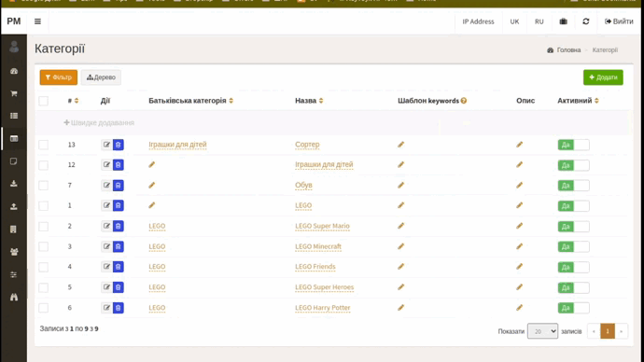Open the list sidebar icon
This screenshot has height=362, width=644.
[x=14, y=116]
